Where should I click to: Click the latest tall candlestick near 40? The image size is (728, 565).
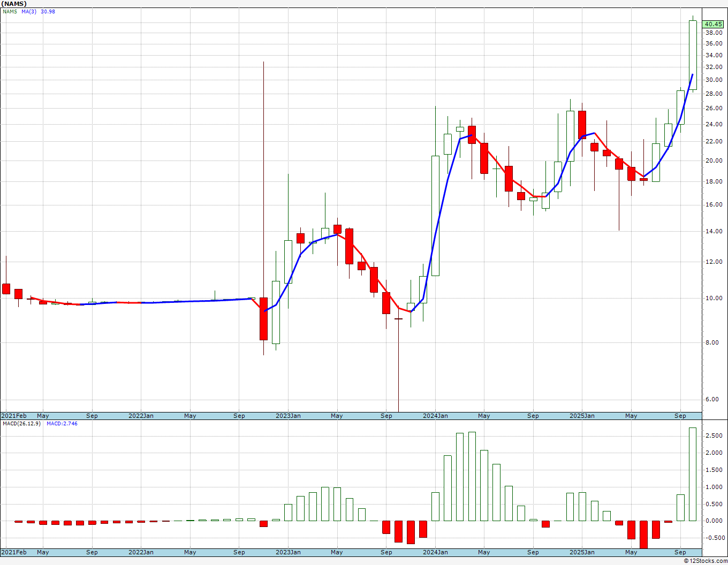coord(693,55)
